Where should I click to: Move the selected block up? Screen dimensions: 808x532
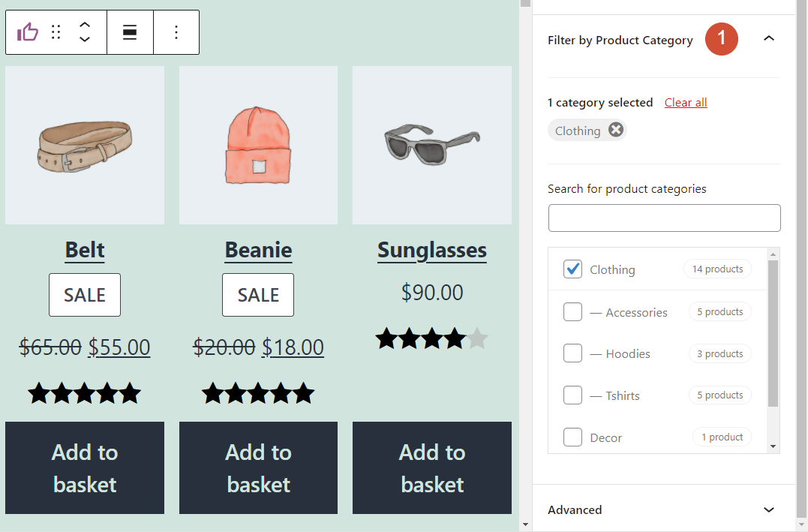(x=85, y=26)
